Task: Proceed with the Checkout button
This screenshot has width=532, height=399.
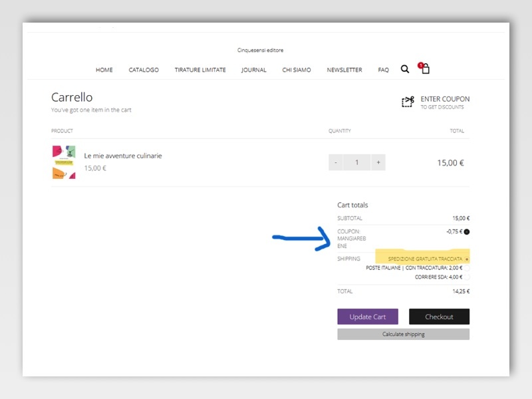Action: (439, 317)
